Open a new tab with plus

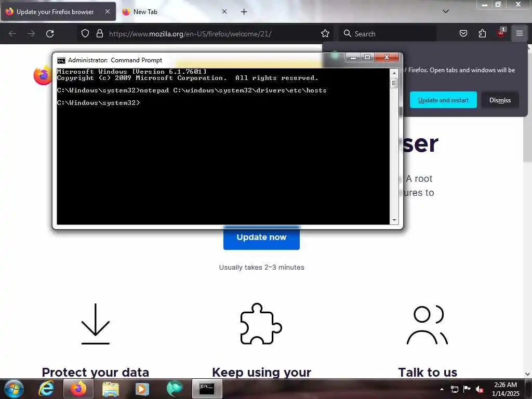(x=244, y=12)
